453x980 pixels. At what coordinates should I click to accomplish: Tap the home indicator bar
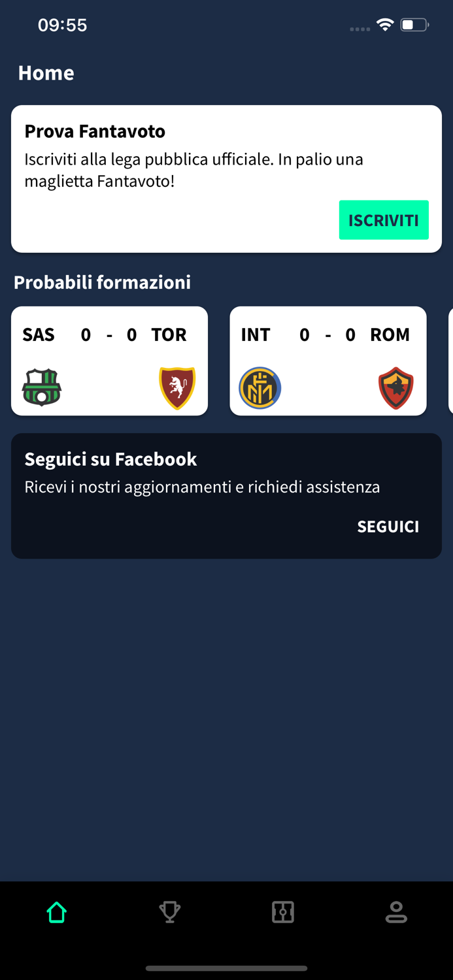click(226, 969)
